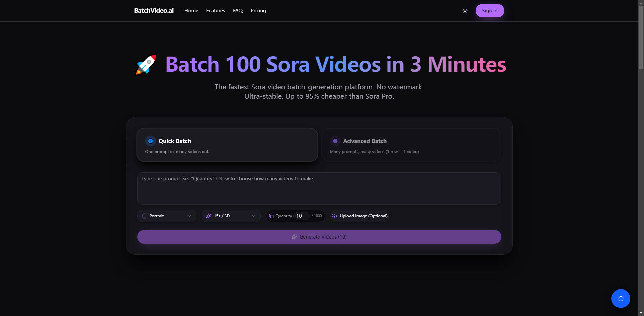Click the image upload icon
Screen dimensions: 644x316
click(334, 216)
